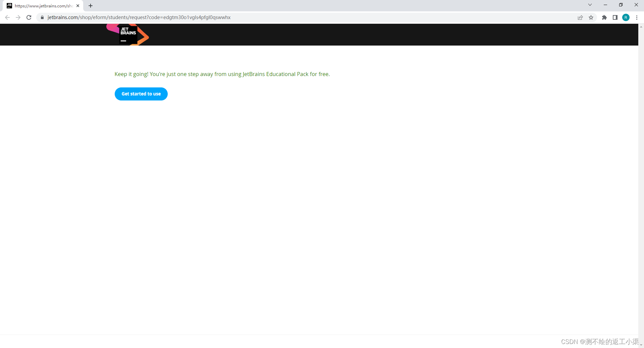Open the browser side panel icon
The height and width of the screenshot is (348, 644).
(615, 17)
